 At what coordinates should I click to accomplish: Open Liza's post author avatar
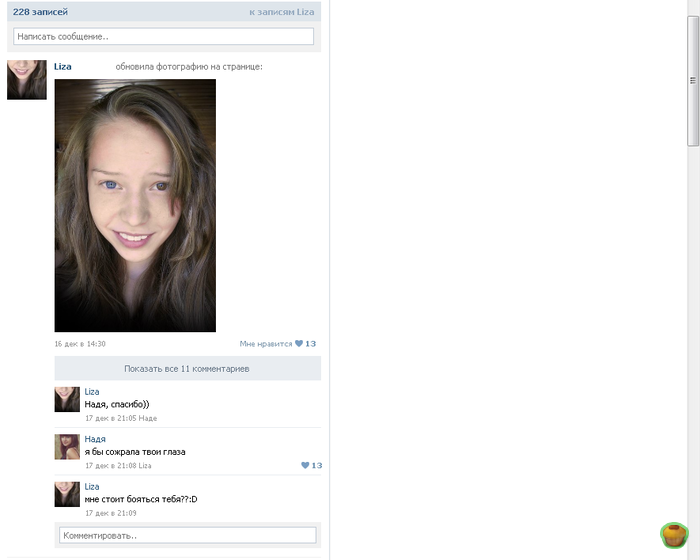click(x=27, y=80)
